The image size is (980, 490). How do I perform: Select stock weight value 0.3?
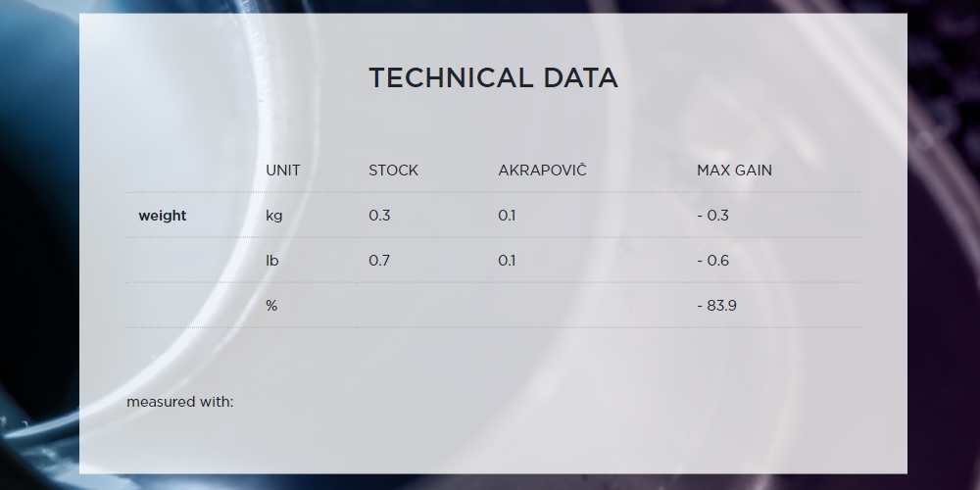pos(379,216)
